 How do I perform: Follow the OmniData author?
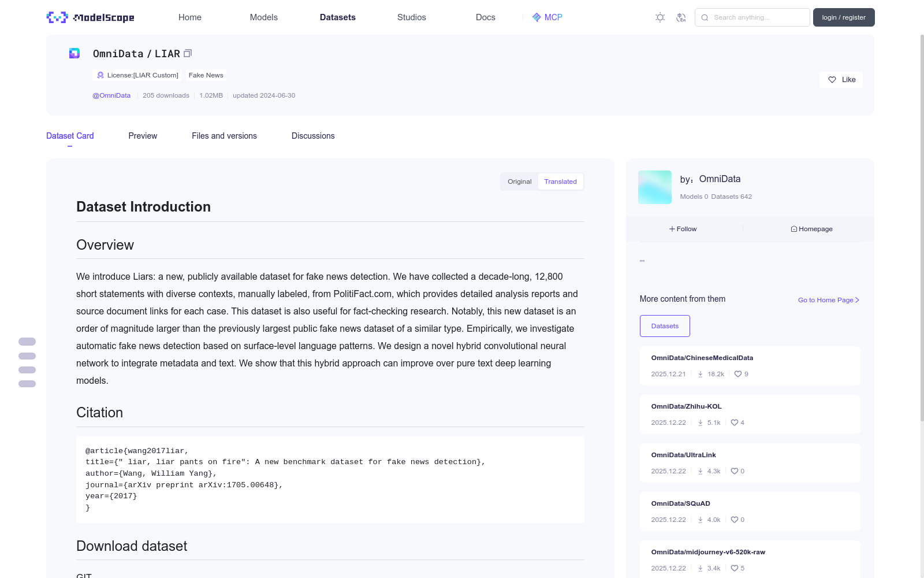click(x=683, y=229)
